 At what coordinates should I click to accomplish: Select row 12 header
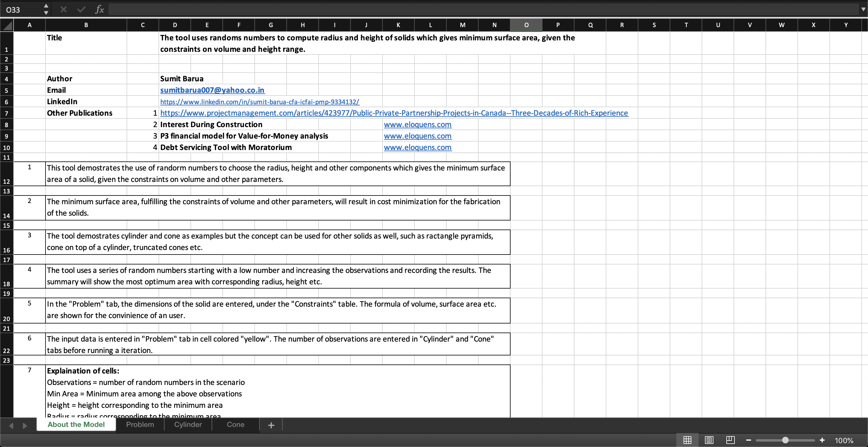click(x=6, y=174)
